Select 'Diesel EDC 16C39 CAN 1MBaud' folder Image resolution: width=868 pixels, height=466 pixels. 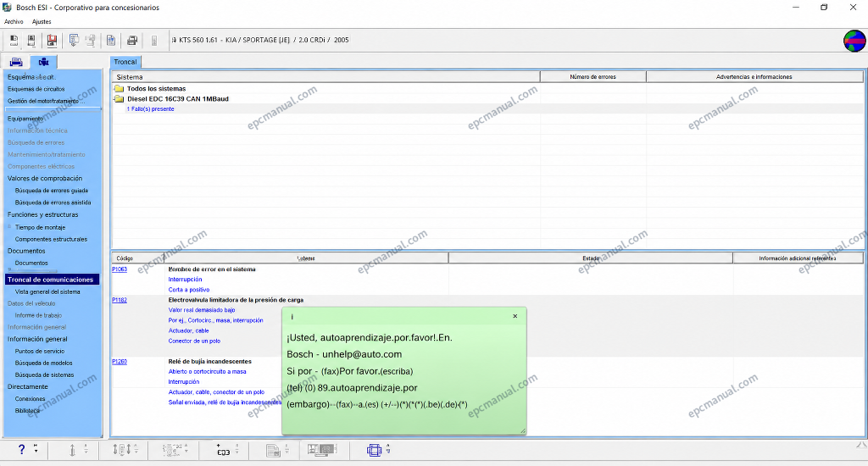177,99
